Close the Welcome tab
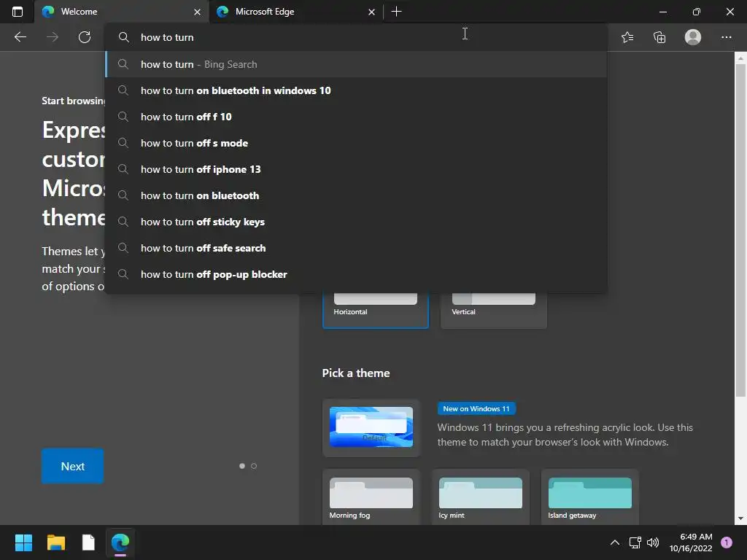 coord(197,12)
